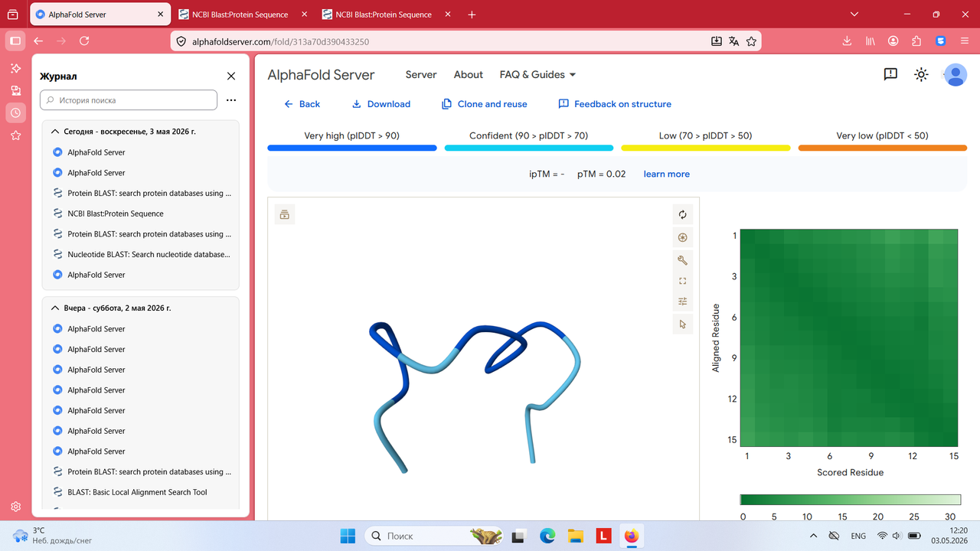Open the About page link
This screenshot has width=980, height=551.
tap(469, 74)
